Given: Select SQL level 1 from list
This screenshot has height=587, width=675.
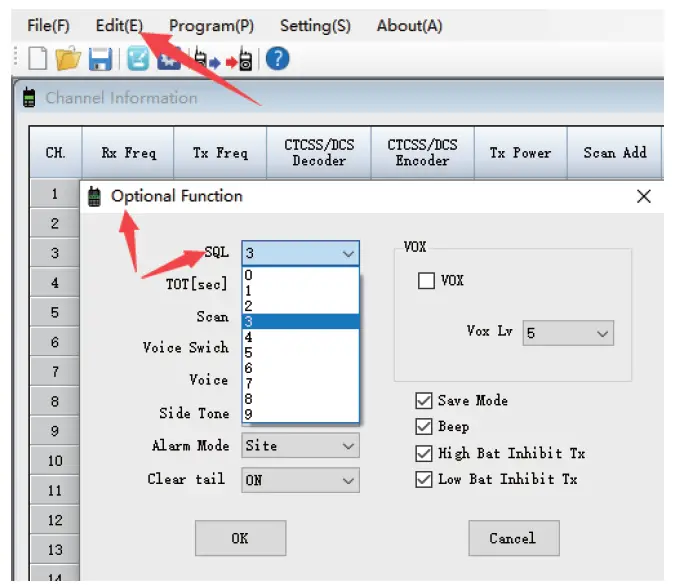Looking at the screenshot, I should (x=300, y=290).
